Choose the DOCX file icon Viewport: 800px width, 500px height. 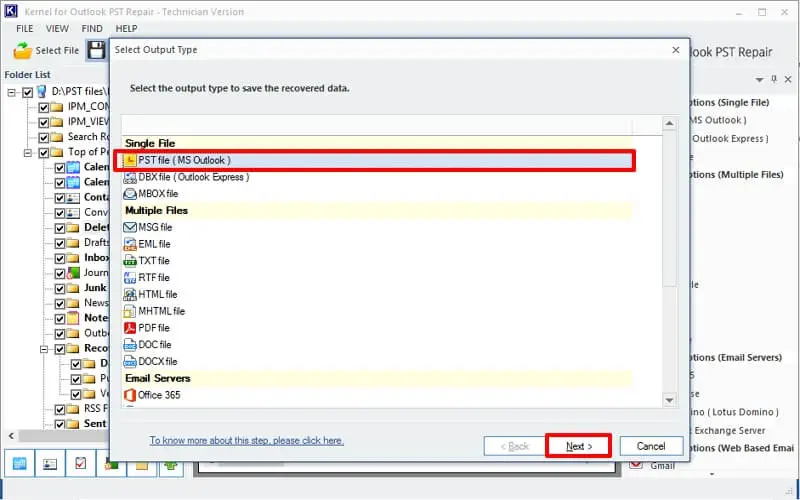pyautogui.click(x=130, y=362)
